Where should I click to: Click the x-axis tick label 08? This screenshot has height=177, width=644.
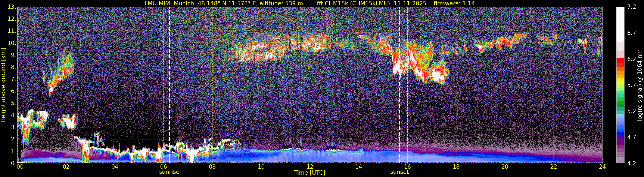[212, 166]
